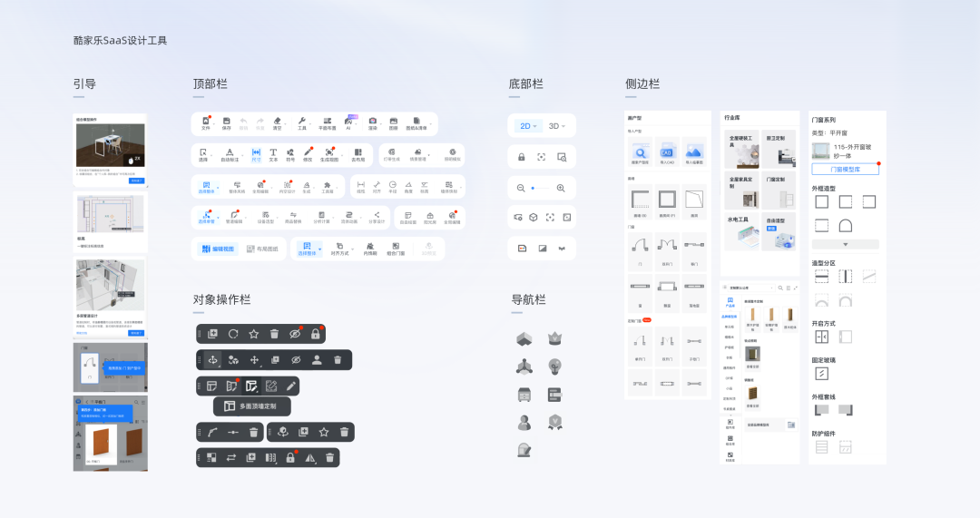Click the crown icon in navigation bar
The width and height of the screenshot is (980, 518).
tap(553, 338)
